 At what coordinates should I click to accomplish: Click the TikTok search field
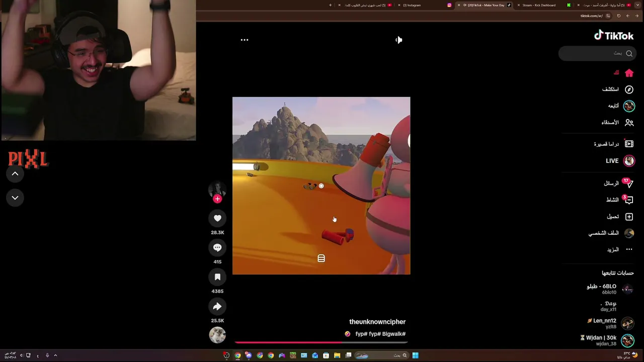tap(597, 53)
